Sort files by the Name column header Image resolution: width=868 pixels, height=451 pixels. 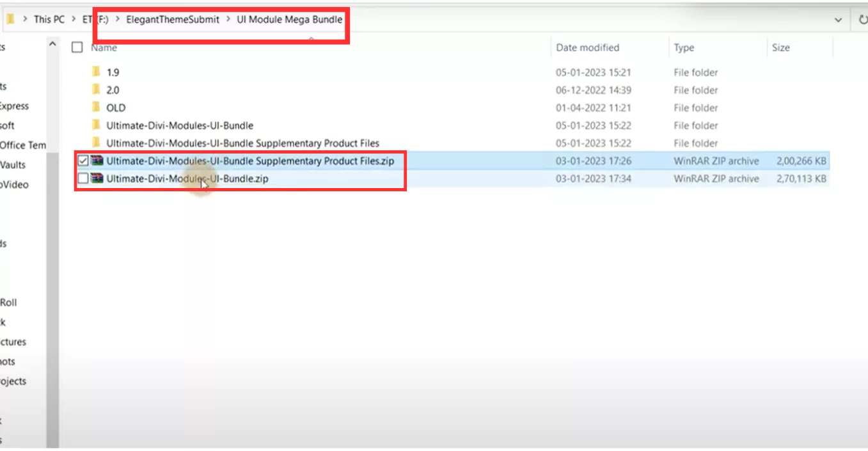(x=104, y=47)
